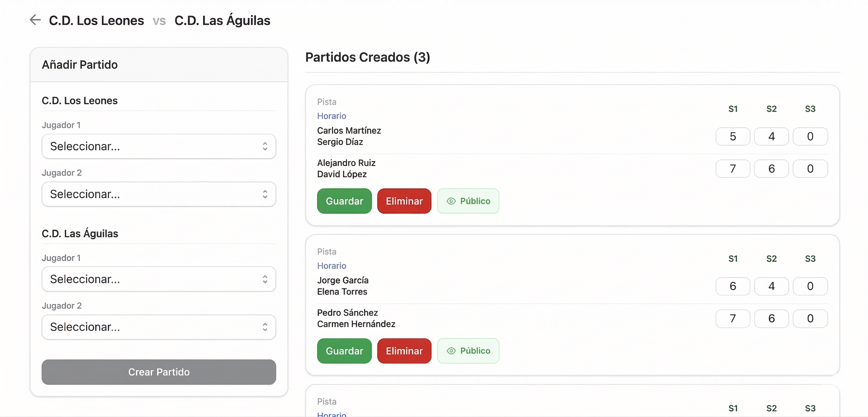The height and width of the screenshot is (417, 868).
Task: Save the Jorge García match with Guardar
Action: click(x=344, y=351)
